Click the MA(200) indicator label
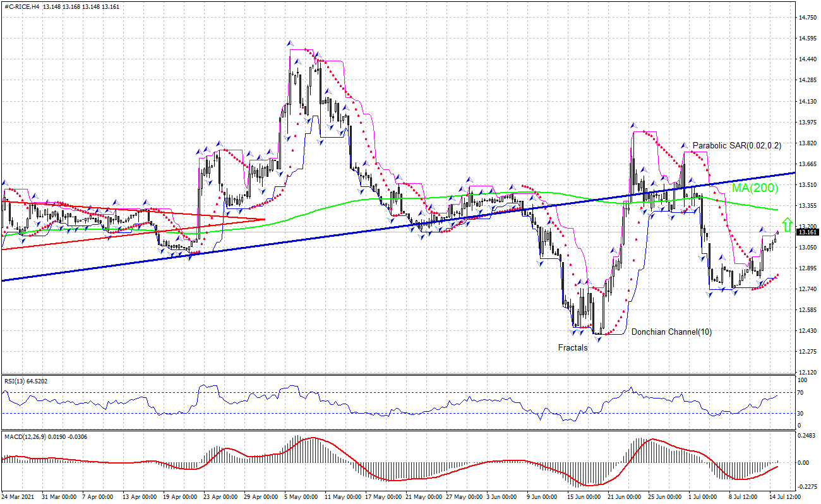The image size is (821, 504). (x=755, y=188)
